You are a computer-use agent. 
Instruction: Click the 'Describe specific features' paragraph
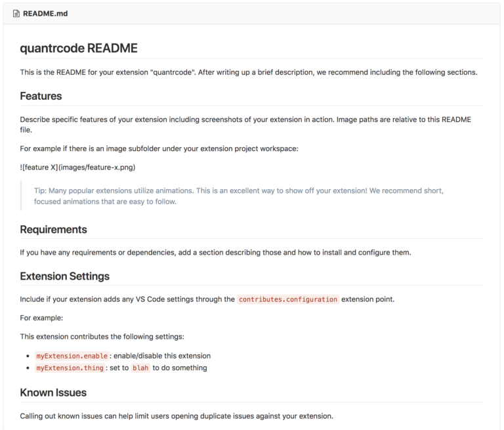click(245, 125)
